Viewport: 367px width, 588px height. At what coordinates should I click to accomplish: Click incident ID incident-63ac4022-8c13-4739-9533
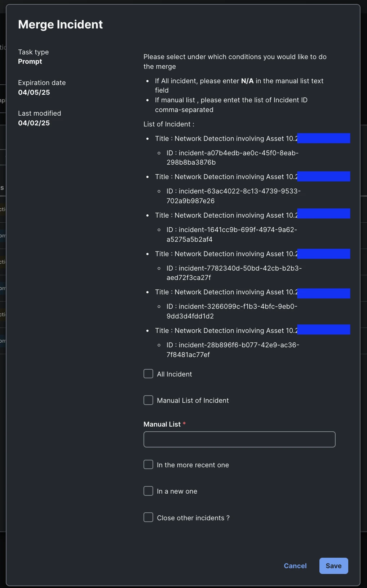(234, 196)
